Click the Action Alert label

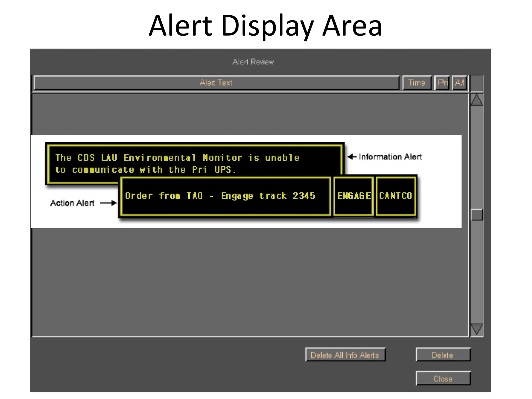coord(73,203)
